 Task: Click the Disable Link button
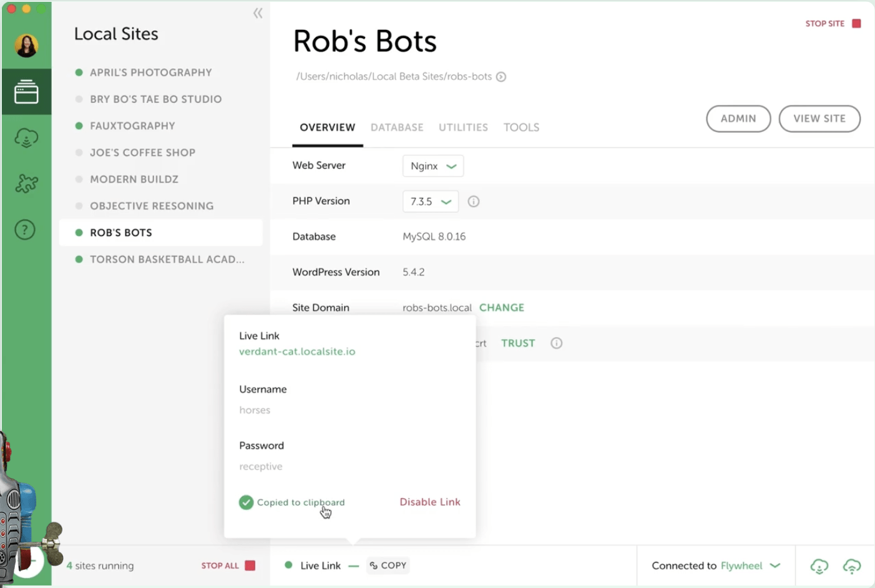(430, 502)
